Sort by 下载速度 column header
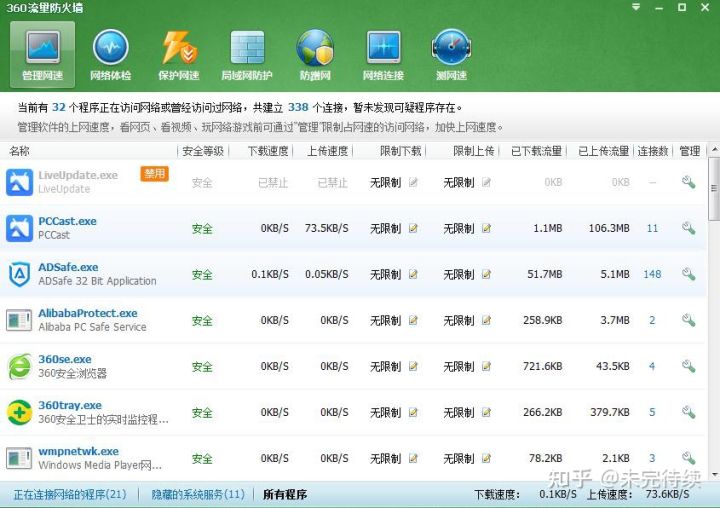This screenshot has width=720, height=508. click(268, 151)
